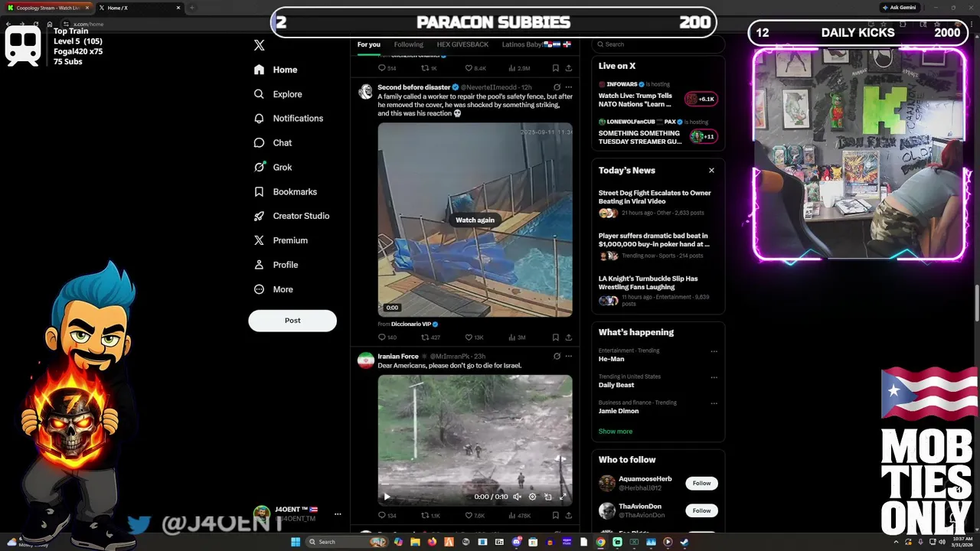Reply to the Iranian Force post
The width and height of the screenshot is (980, 551).
[x=387, y=516]
